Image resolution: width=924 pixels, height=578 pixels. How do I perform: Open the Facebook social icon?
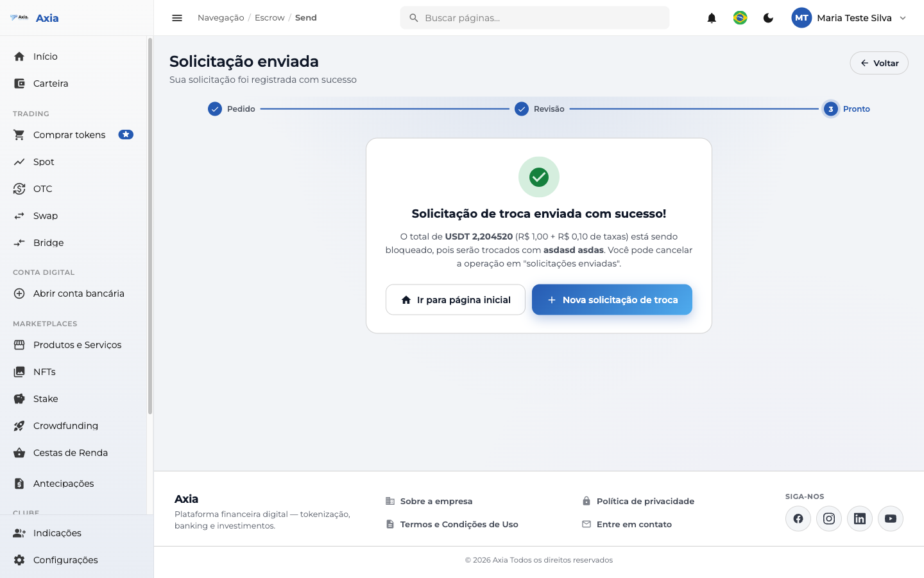pos(798,519)
